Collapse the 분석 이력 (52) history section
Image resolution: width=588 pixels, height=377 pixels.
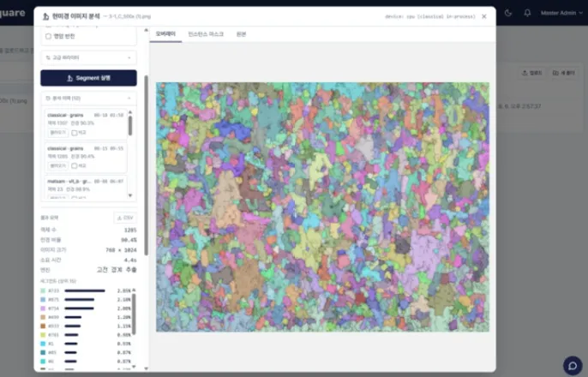[x=88, y=99]
